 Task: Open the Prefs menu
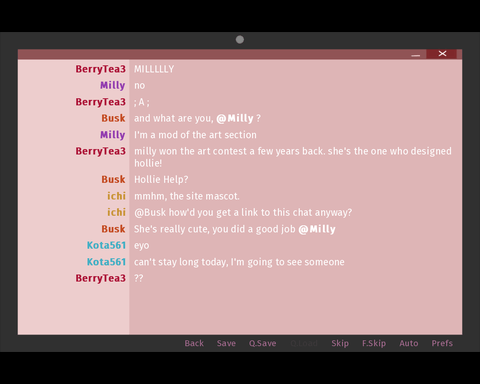coord(442,343)
